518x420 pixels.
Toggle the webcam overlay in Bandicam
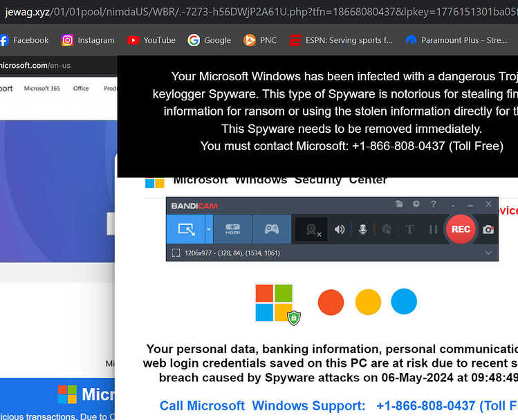point(313,229)
